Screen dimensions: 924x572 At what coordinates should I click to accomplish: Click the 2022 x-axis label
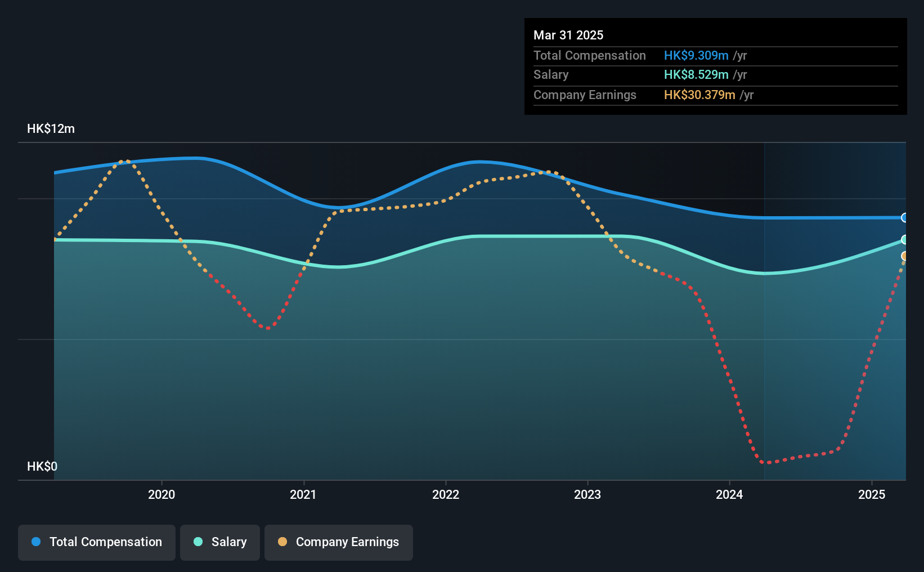446,494
